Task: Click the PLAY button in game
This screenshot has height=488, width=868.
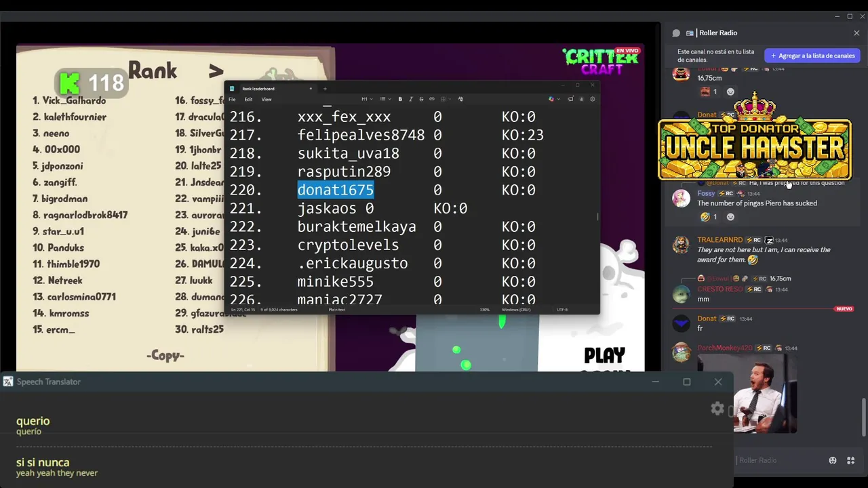Action: [x=605, y=355]
